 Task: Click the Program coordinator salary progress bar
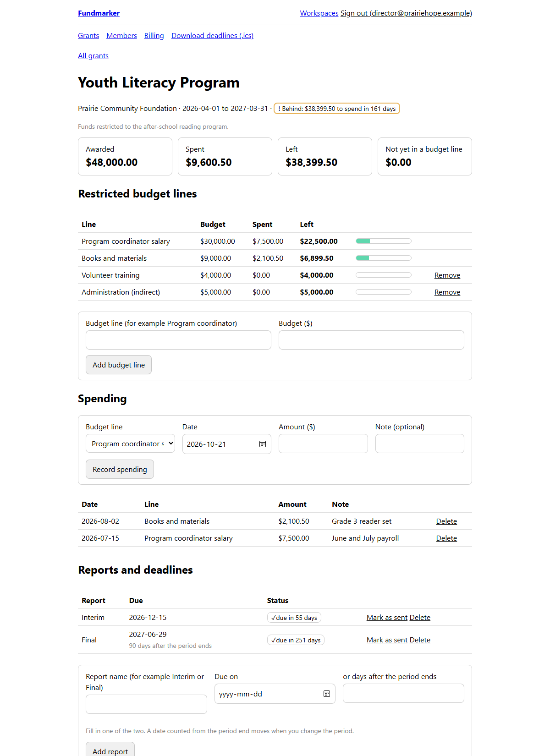pyautogui.click(x=384, y=241)
